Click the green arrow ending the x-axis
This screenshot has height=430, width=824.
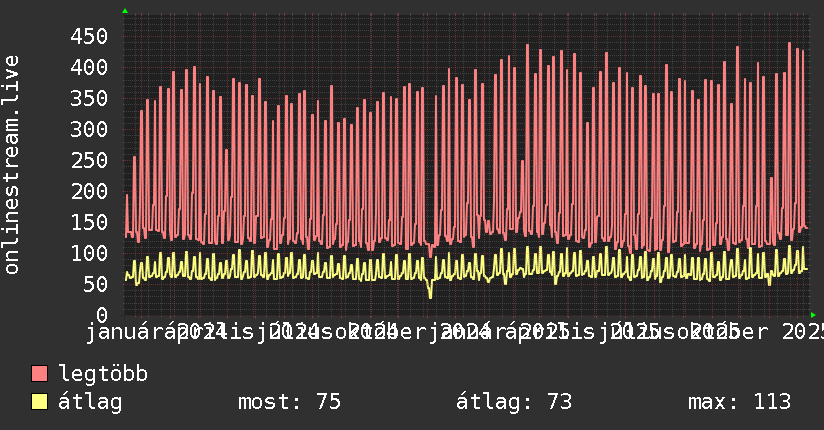[x=813, y=315]
